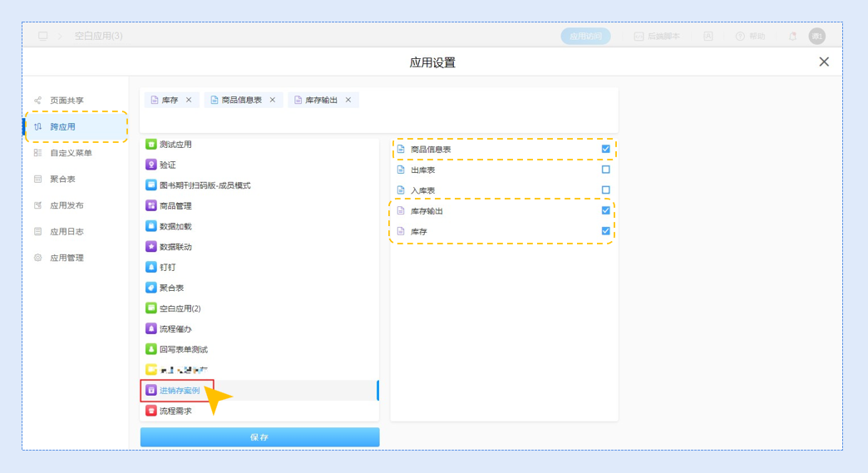Click the 流程催办 app icon

coord(151,328)
